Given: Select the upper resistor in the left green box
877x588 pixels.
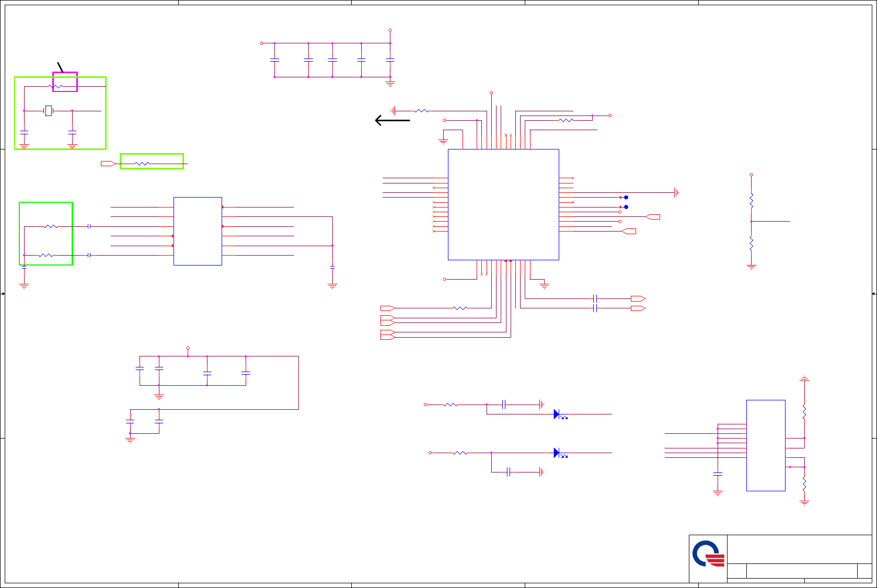Looking at the screenshot, I should 51,226.
